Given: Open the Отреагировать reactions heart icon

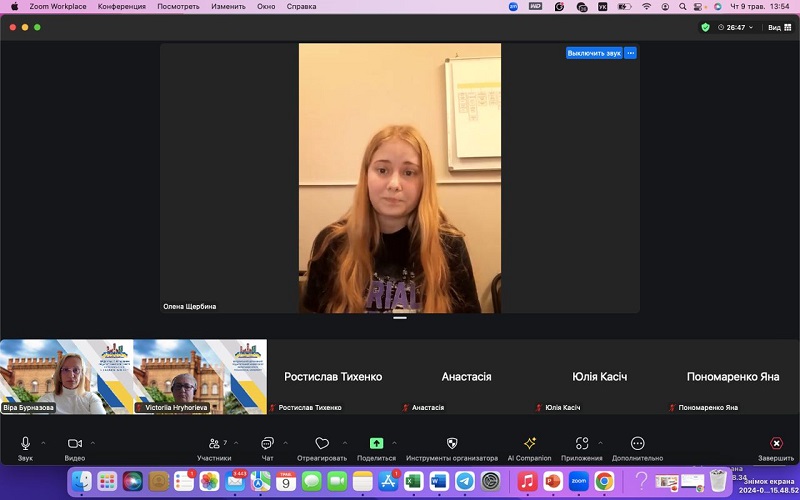Looking at the screenshot, I should 322,443.
